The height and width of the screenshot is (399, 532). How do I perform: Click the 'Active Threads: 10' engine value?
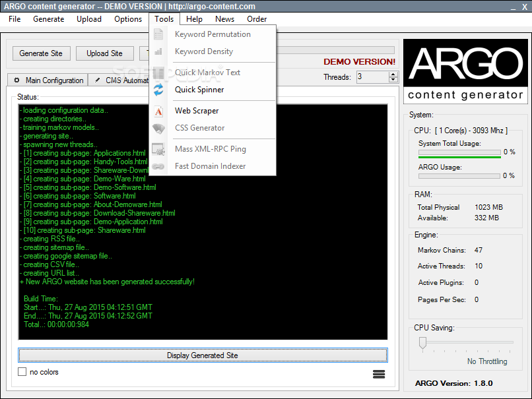450,266
